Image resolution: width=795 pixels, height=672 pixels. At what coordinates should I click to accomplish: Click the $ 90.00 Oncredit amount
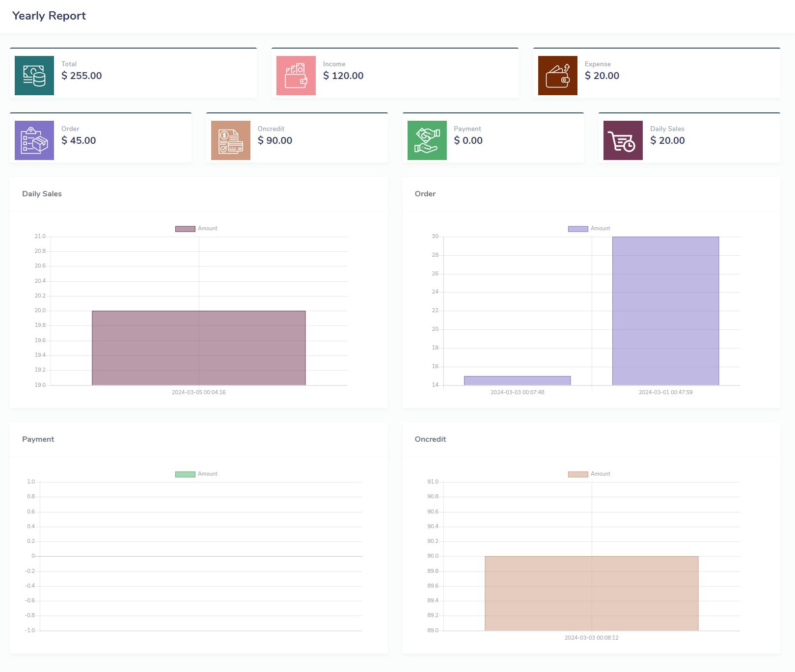click(x=275, y=140)
